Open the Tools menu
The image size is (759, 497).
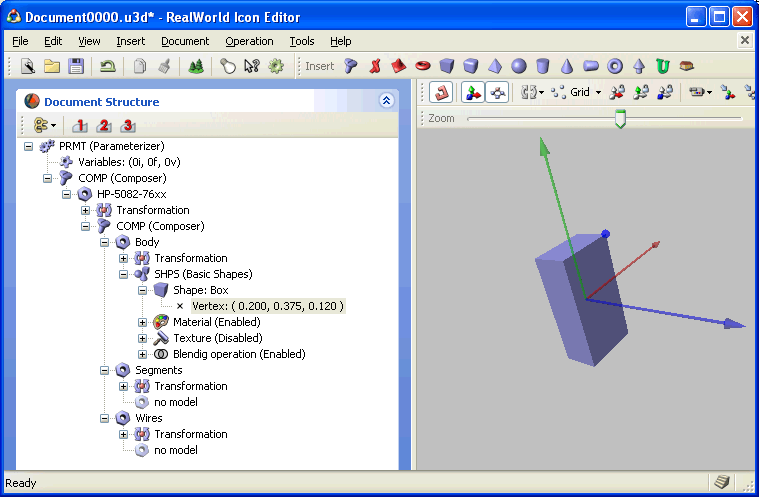pos(302,41)
